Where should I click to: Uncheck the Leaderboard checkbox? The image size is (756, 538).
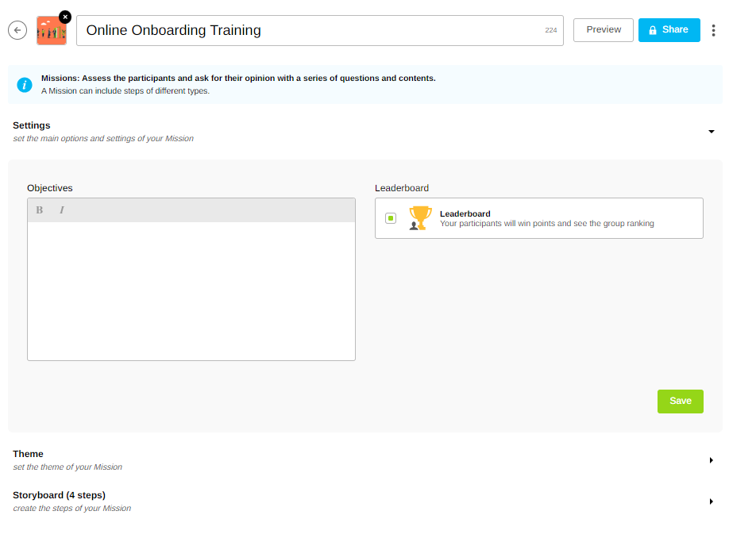(x=391, y=218)
